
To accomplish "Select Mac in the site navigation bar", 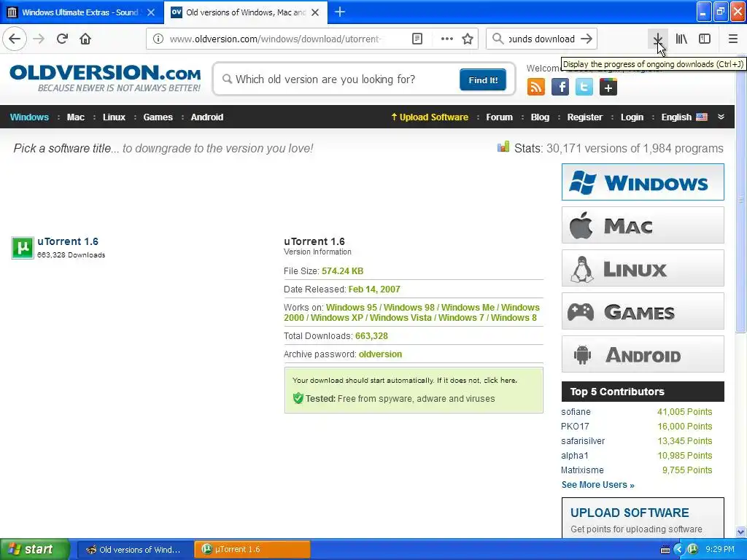I will pyautogui.click(x=75, y=117).
